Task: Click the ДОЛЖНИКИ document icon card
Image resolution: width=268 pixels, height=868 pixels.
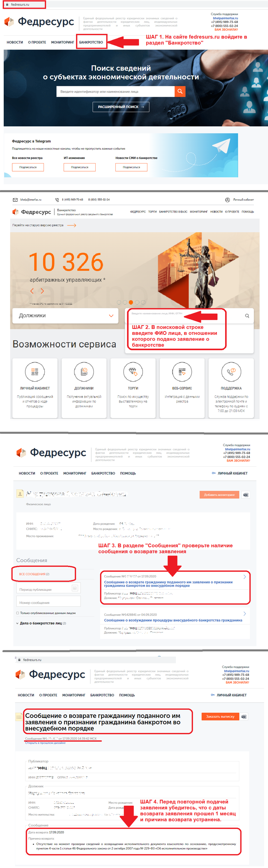Action: [84, 388]
